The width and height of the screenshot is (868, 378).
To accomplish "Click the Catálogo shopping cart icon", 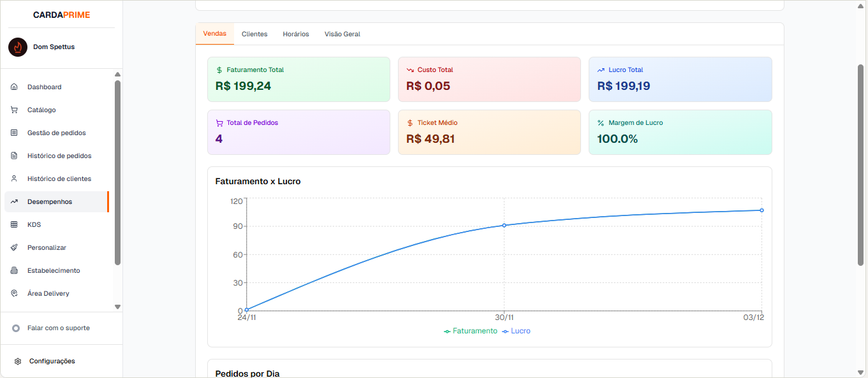I will point(14,110).
